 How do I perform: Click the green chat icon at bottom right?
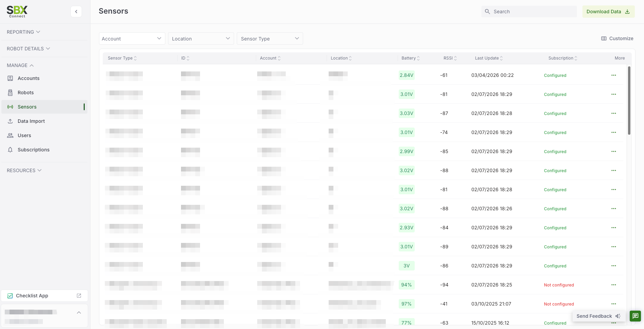pos(635,316)
